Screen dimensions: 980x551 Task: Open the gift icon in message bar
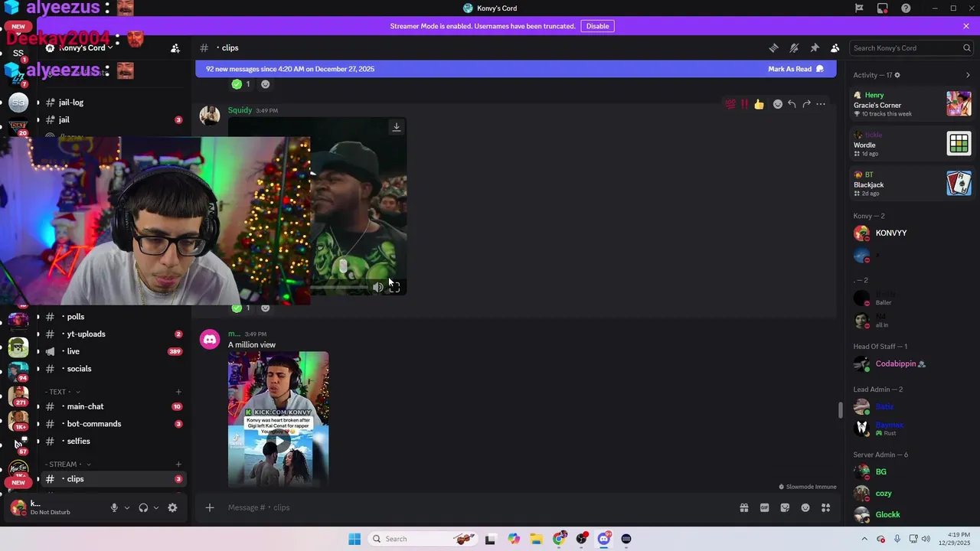click(743, 507)
